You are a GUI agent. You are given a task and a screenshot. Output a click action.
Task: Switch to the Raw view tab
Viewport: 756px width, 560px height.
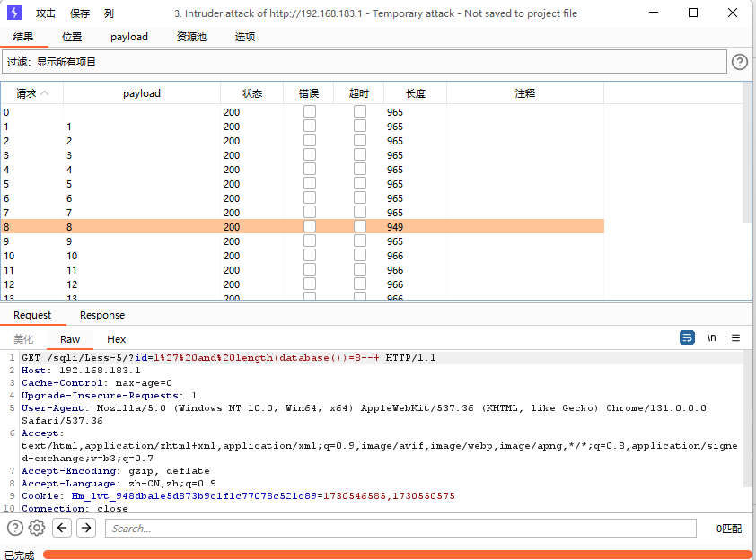tap(70, 339)
